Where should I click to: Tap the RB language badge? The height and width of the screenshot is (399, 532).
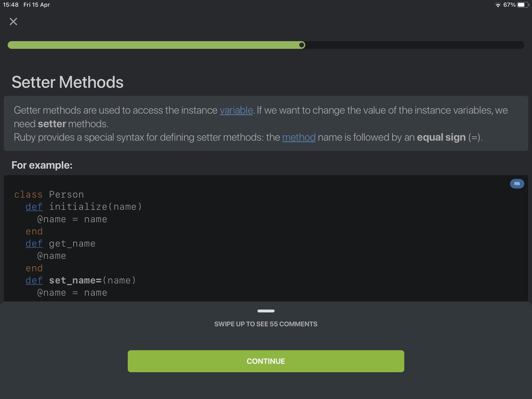[x=517, y=184]
